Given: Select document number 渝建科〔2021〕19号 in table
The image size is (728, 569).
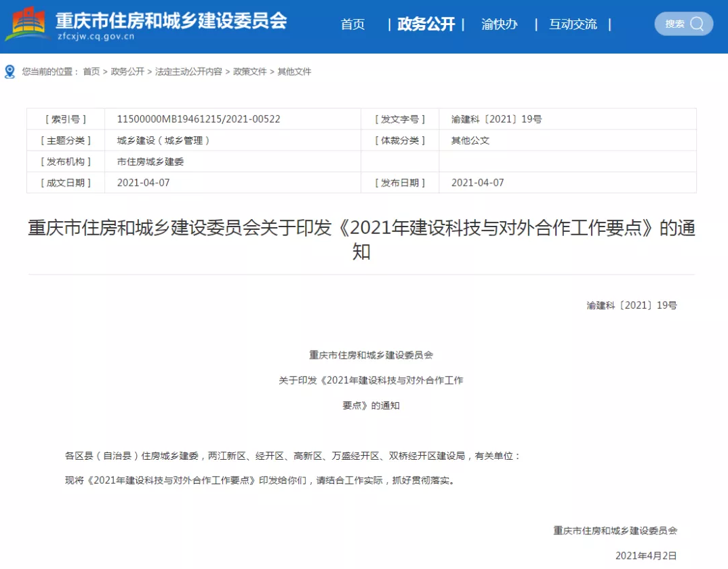Looking at the screenshot, I should [x=496, y=119].
